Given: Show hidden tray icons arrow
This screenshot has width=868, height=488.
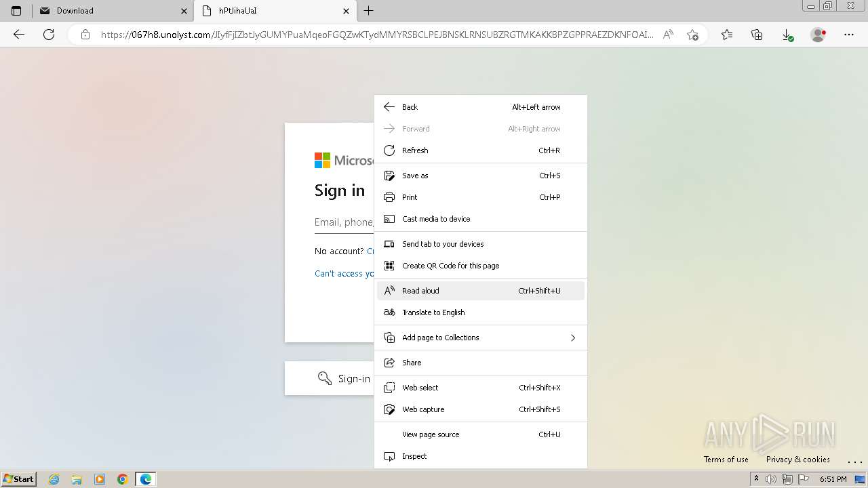Looking at the screenshot, I should pyautogui.click(x=756, y=479).
